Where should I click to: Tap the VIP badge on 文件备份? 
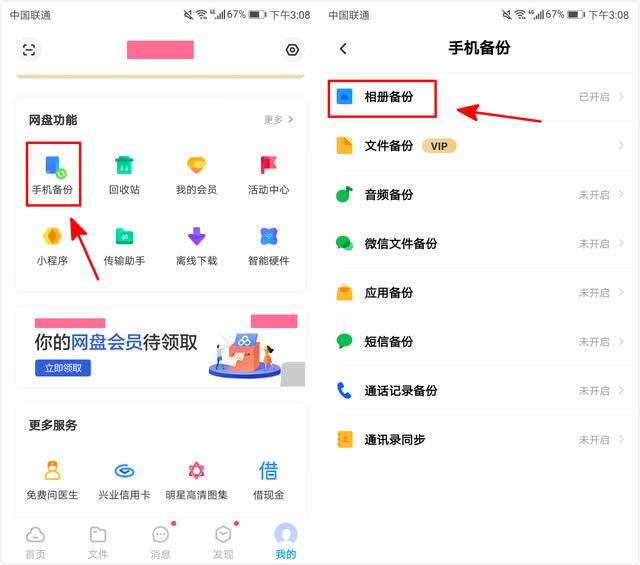(x=439, y=146)
